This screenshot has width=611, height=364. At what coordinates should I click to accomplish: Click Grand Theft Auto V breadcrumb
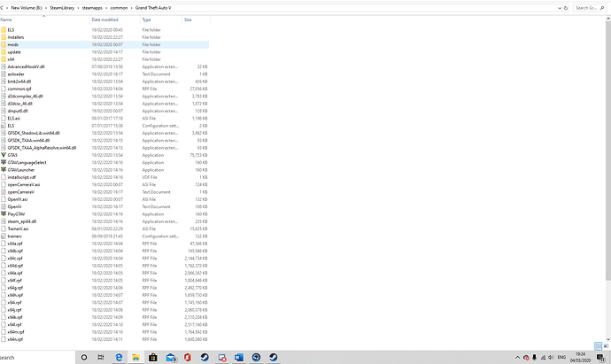pyautogui.click(x=153, y=8)
